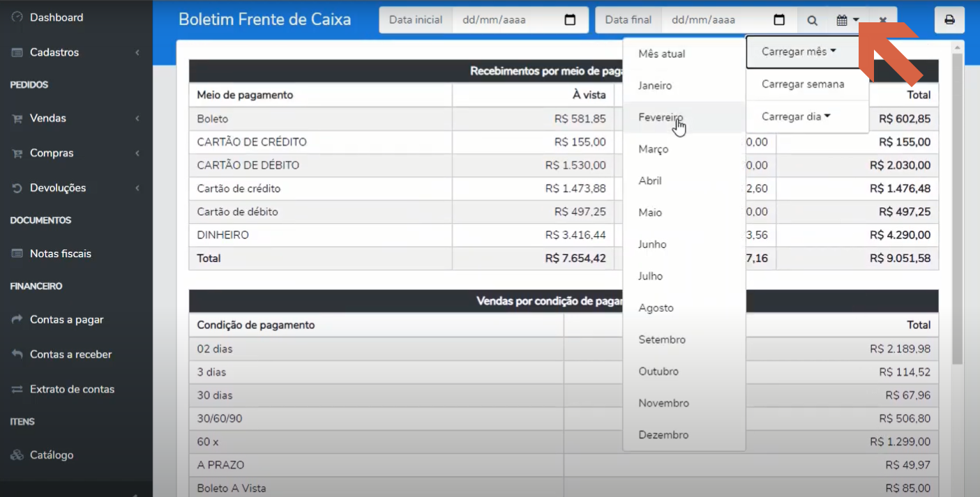The width and height of the screenshot is (980, 497).
Task: Click the search magnifier button
Action: pyautogui.click(x=812, y=20)
